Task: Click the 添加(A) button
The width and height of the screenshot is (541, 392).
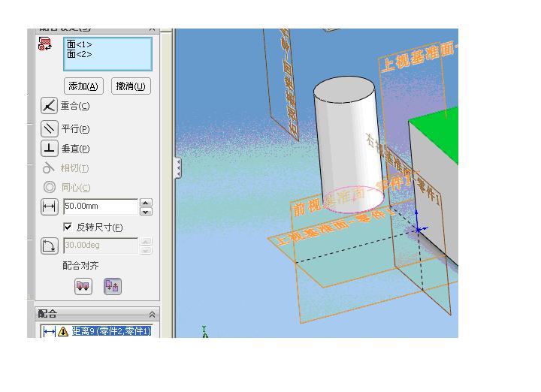Action: pos(83,86)
